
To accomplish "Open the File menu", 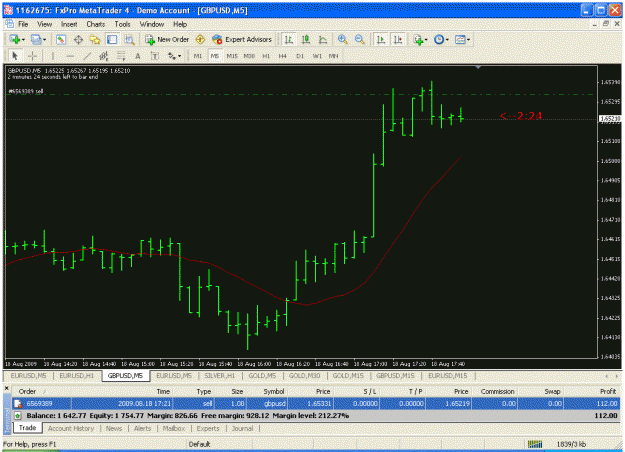I will 23,24.
